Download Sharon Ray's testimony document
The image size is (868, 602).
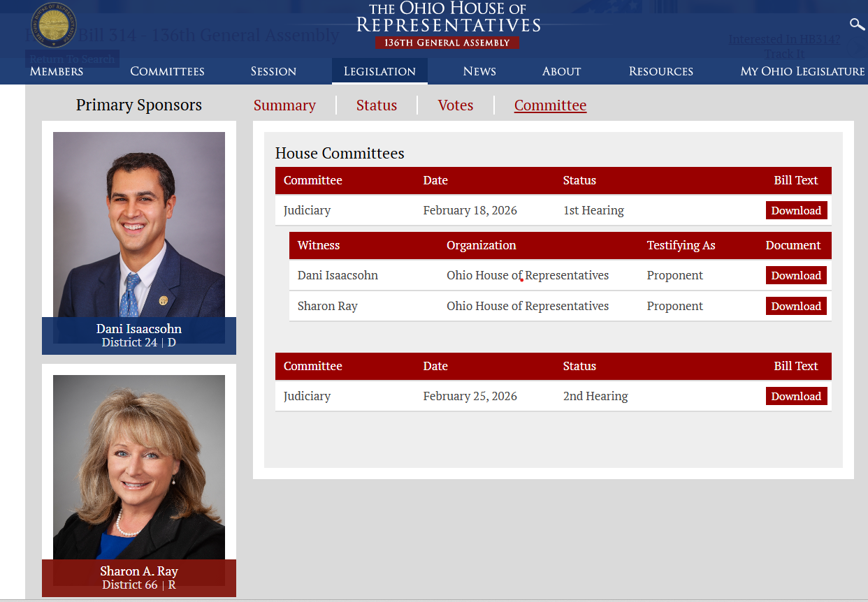tap(796, 306)
